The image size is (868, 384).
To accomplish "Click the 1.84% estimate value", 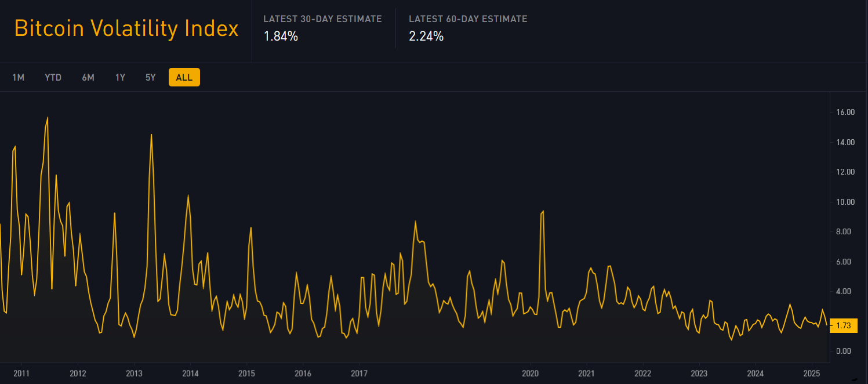I will click(281, 37).
